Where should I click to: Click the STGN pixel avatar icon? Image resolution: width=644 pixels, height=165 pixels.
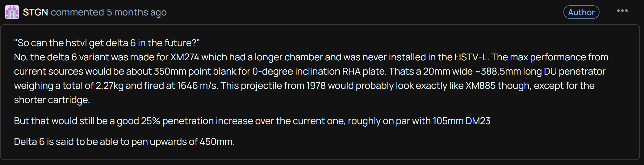12,12
